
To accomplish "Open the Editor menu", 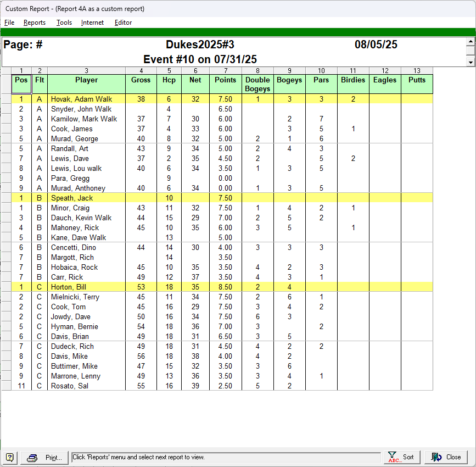I will click(x=123, y=23).
